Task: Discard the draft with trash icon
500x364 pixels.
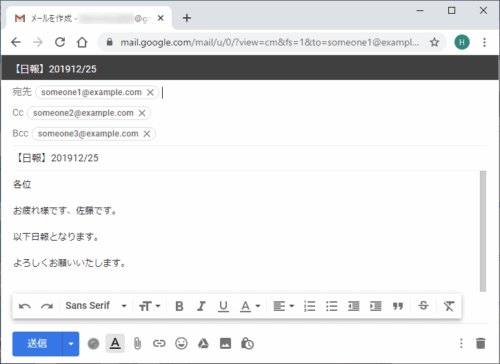Action: point(481,343)
